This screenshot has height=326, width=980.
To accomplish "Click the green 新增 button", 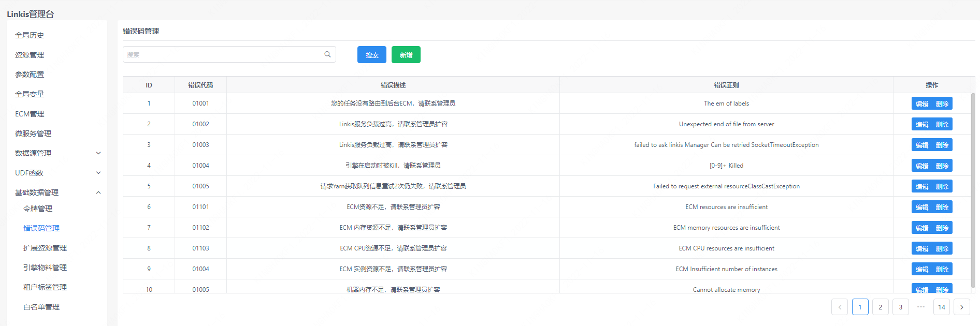I will coord(406,55).
